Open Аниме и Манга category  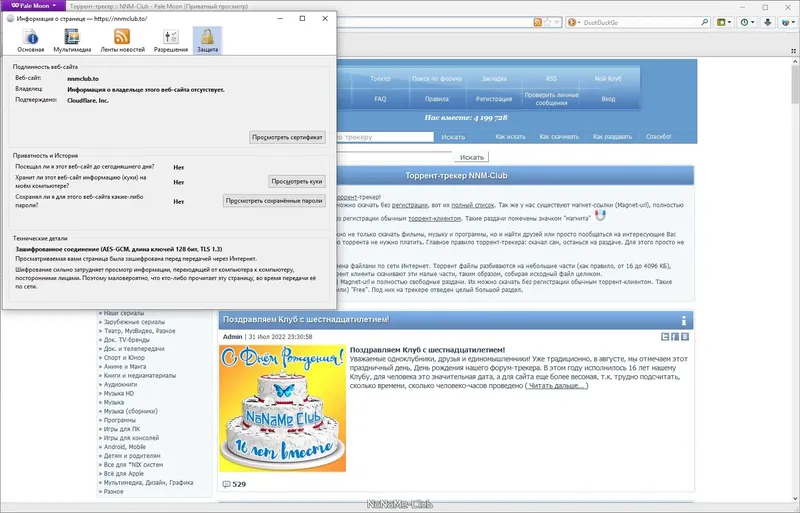[124, 367]
